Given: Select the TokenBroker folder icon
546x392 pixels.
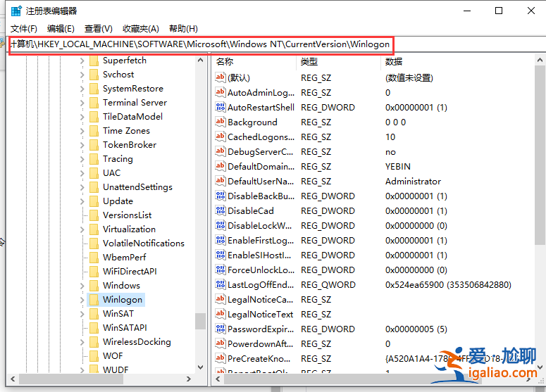Looking at the screenshot, I should pos(94,145).
